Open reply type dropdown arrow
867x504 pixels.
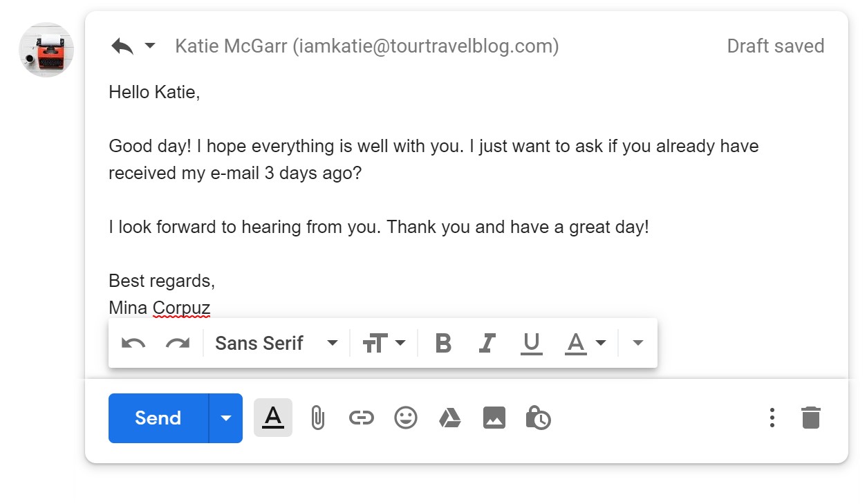(150, 46)
